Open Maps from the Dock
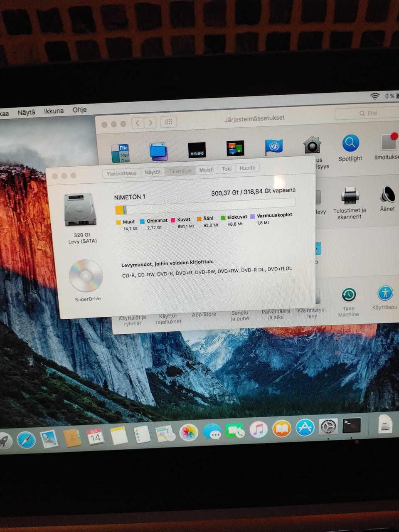399x532 pixels. tap(166, 434)
